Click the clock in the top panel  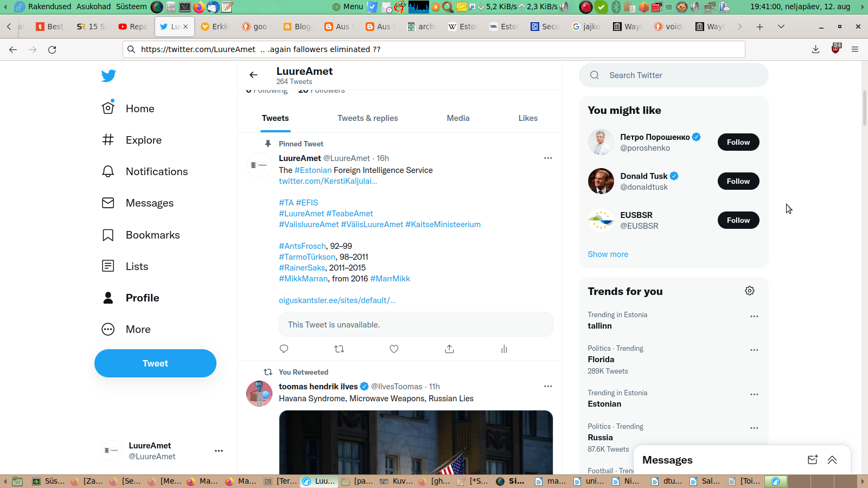tap(800, 7)
